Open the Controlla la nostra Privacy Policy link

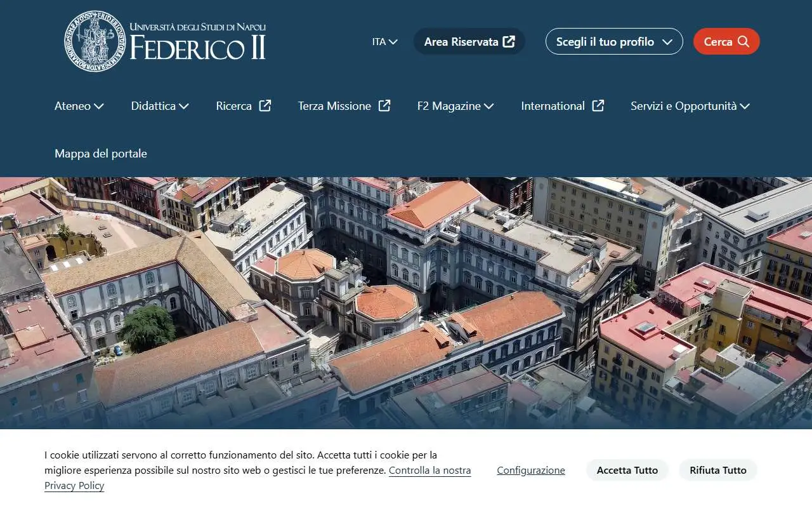click(429, 471)
